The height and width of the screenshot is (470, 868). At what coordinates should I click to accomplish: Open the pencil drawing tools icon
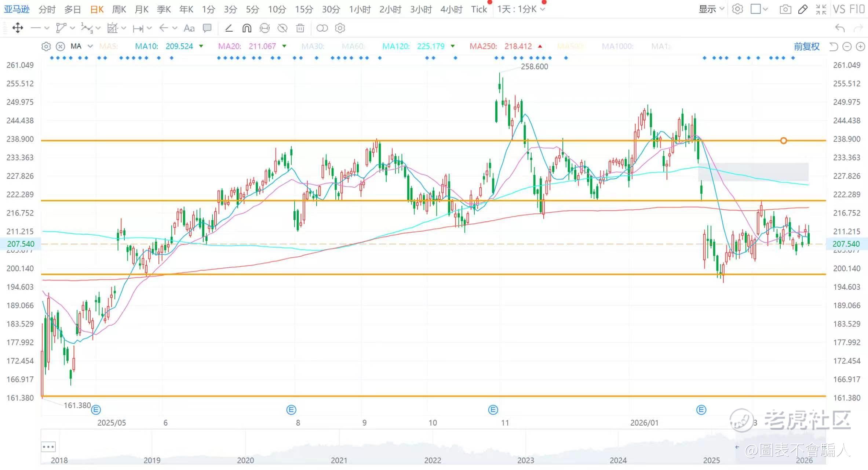803,9
